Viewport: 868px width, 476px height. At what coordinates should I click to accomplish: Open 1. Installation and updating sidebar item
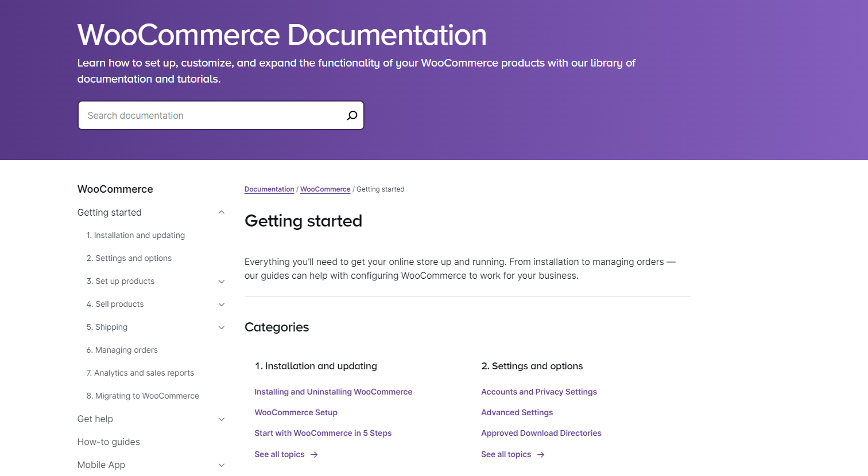click(135, 235)
